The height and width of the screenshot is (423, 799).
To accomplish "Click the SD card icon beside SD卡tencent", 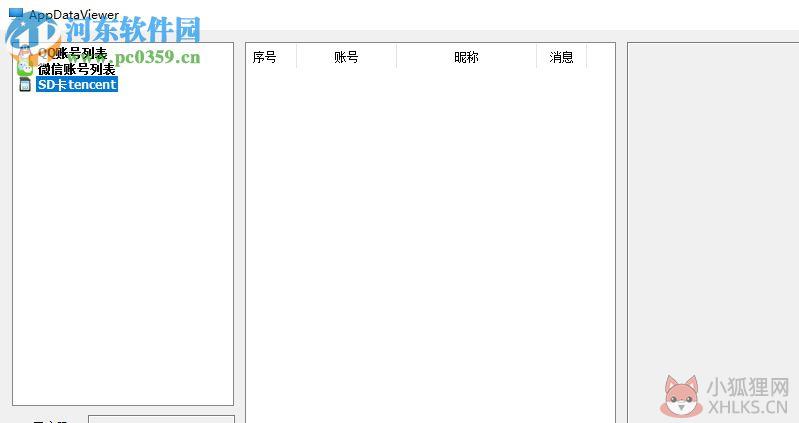I will [25, 85].
